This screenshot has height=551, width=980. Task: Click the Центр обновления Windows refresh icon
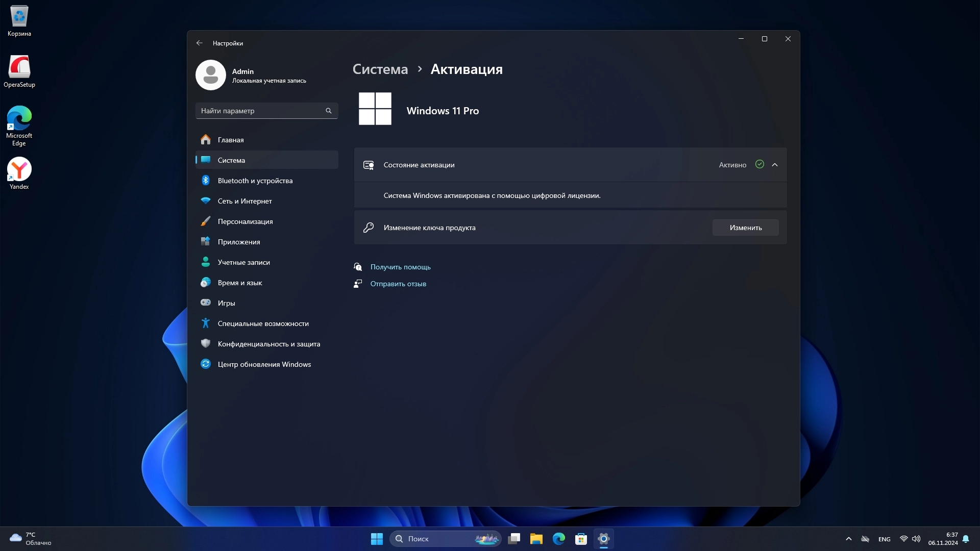[x=206, y=364]
